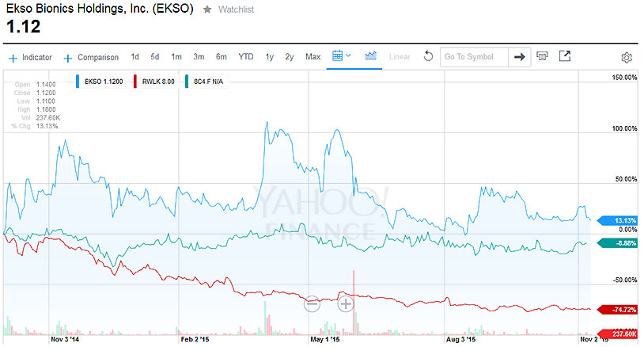
Task: Click the reset chart undo icon
Action: coord(428,57)
